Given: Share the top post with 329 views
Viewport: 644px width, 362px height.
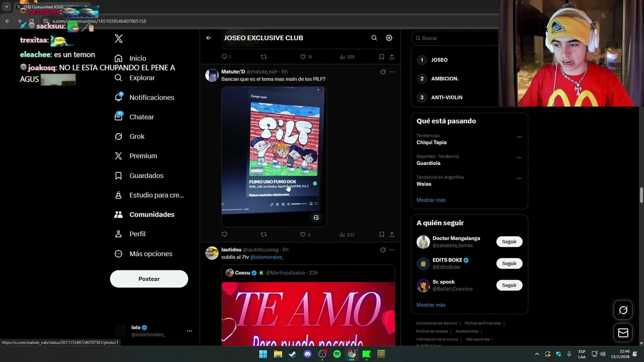Looking at the screenshot, I should 392,57.
